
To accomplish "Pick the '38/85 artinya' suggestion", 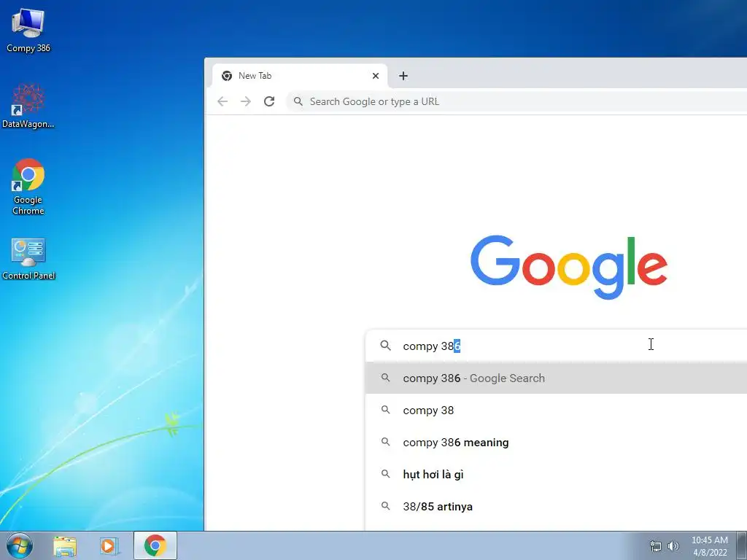I will coord(556,506).
